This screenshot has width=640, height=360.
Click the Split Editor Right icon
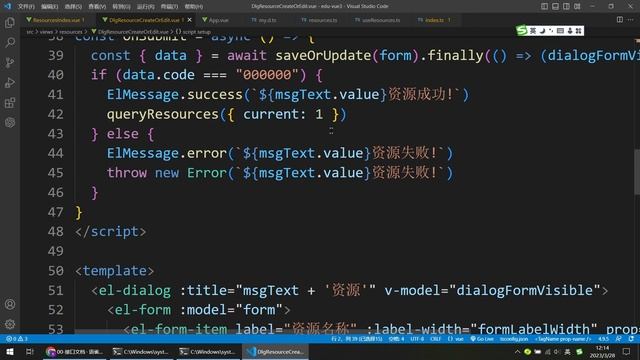tap(620, 20)
